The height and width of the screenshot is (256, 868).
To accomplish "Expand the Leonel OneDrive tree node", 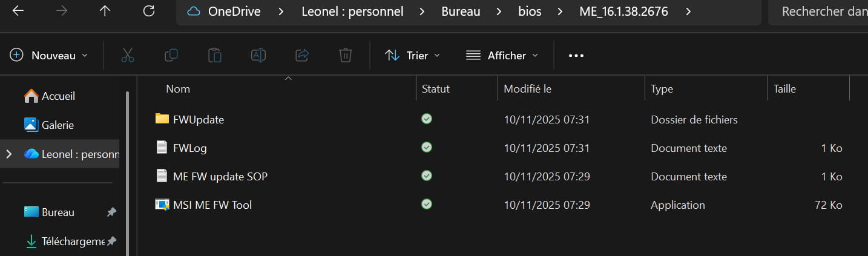I will click(9, 154).
